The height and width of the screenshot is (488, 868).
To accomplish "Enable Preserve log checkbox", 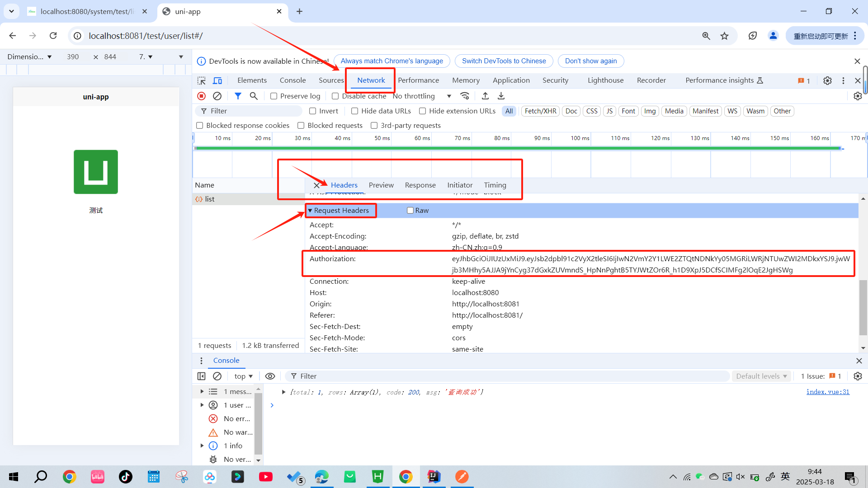I will (x=274, y=96).
